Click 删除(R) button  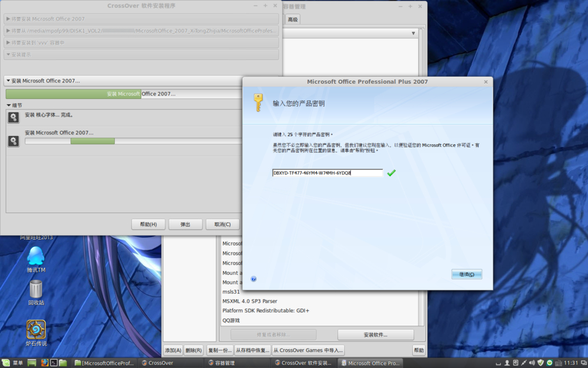tap(193, 350)
